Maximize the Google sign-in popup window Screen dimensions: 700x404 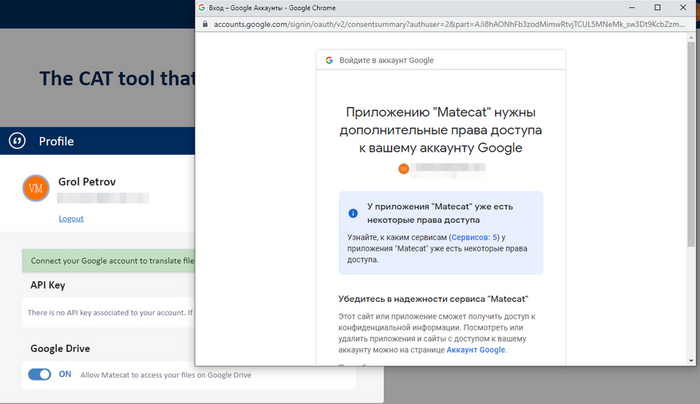(656, 7)
